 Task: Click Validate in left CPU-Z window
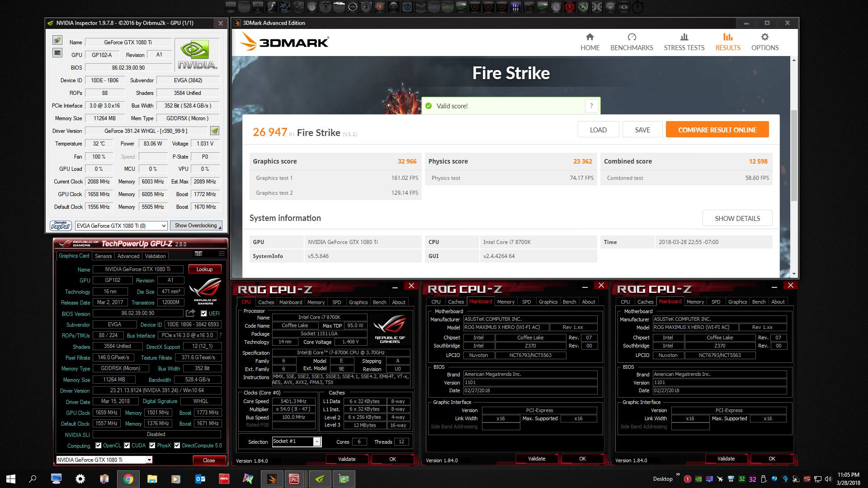pyautogui.click(x=347, y=459)
